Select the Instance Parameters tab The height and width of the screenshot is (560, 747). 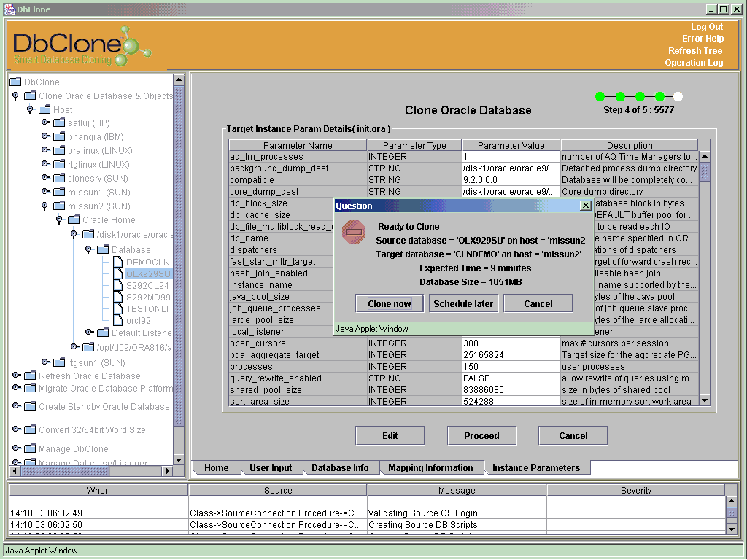(x=536, y=467)
